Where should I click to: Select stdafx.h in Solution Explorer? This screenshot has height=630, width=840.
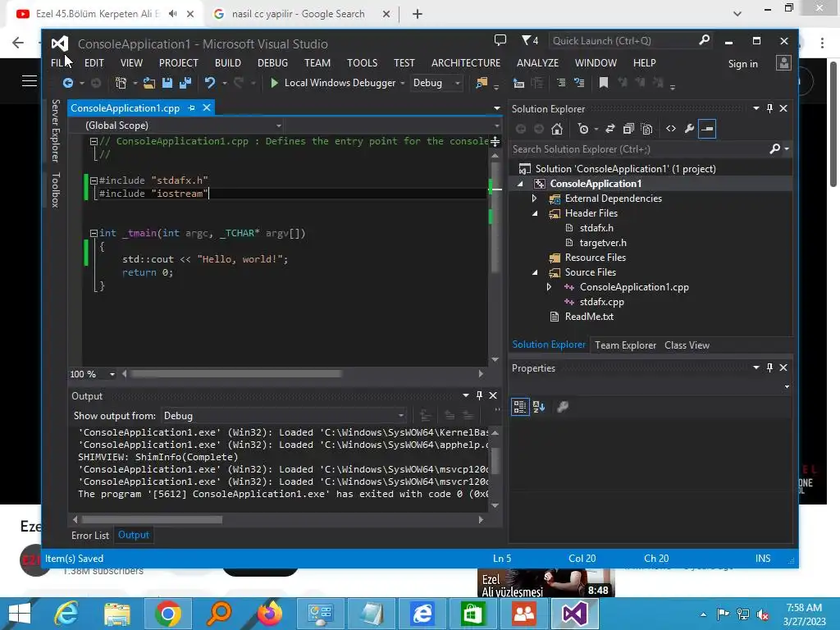(x=596, y=228)
